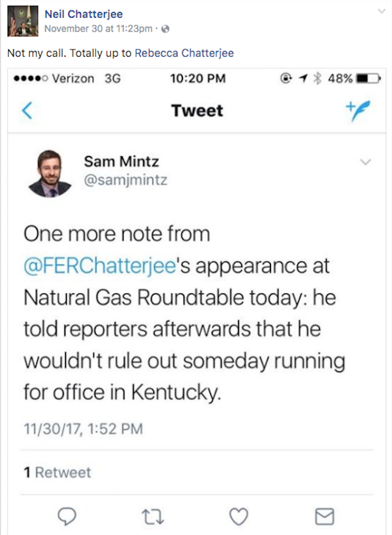Click the public audience globe icon
The width and height of the screenshot is (392, 535).
[x=166, y=29]
